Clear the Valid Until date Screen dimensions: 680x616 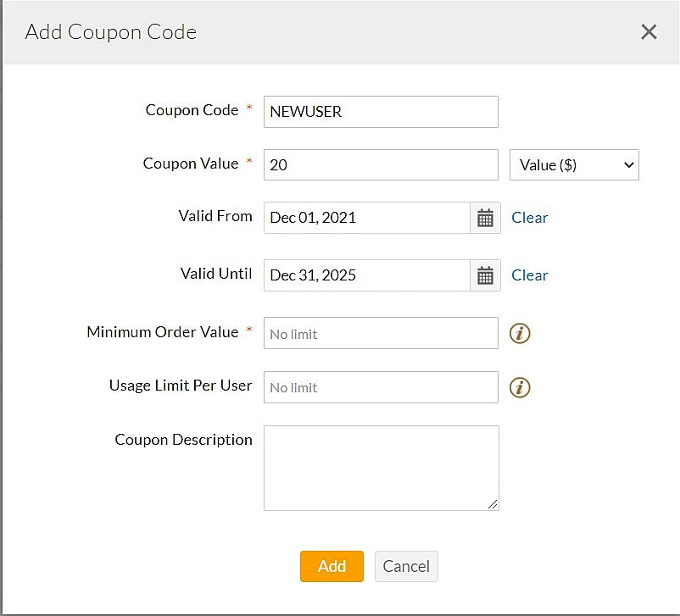[x=529, y=275]
